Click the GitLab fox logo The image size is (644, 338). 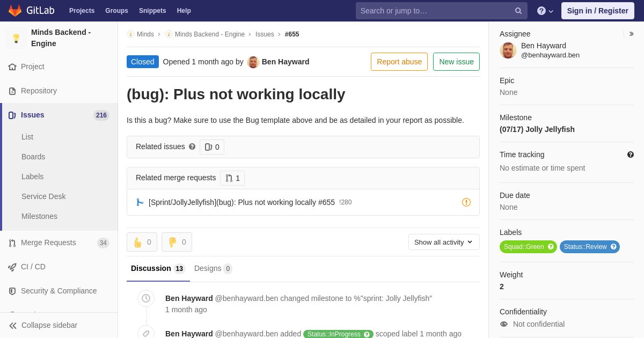pos(15,11)
